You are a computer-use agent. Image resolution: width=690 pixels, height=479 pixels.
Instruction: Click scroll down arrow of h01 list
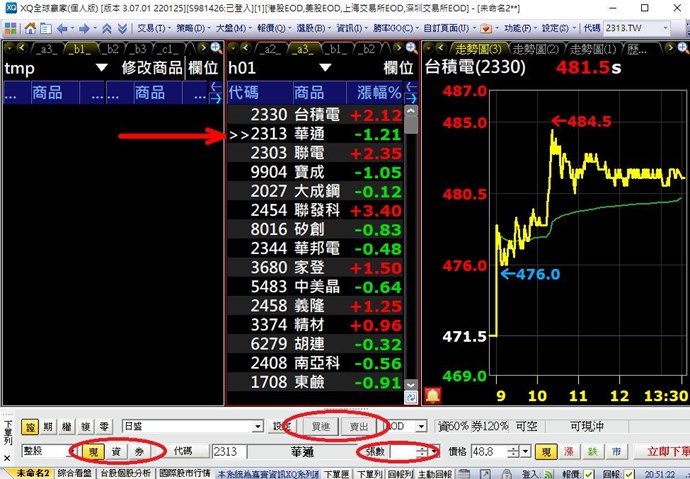pos(411,384)
